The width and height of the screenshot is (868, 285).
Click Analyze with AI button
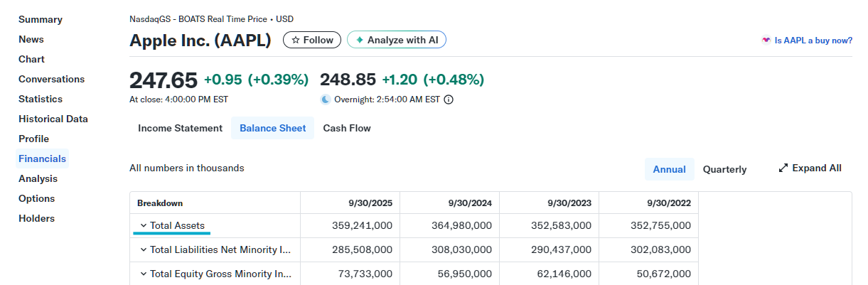[397, 40]
